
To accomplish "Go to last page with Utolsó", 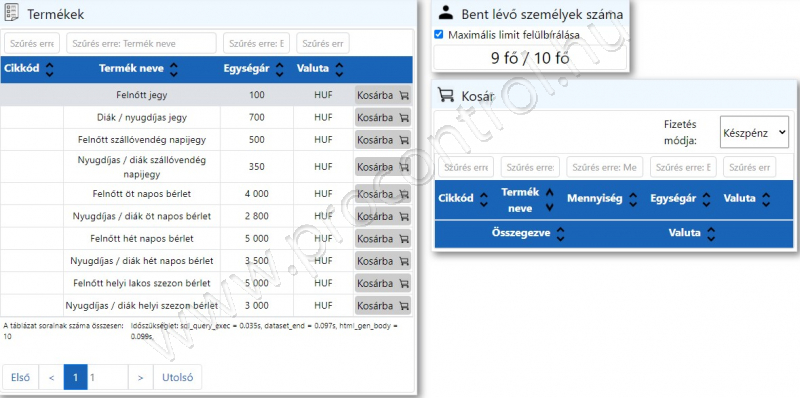I will point(178,378).
